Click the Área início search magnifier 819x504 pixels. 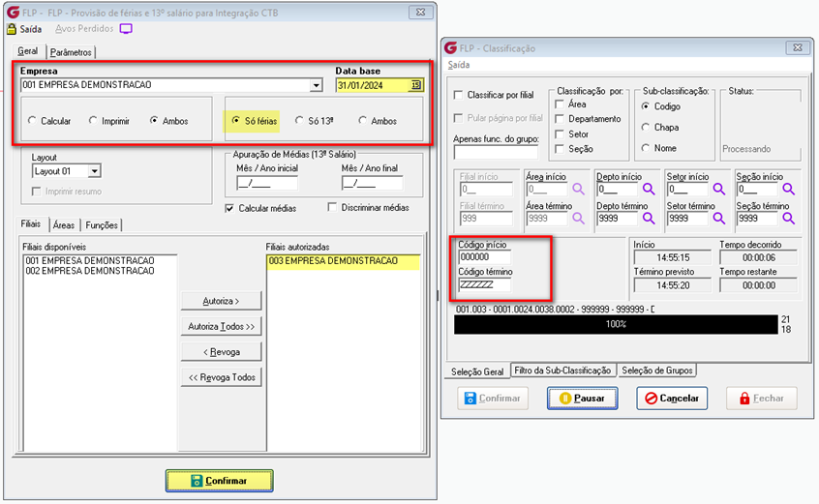(x=578, y=189)
